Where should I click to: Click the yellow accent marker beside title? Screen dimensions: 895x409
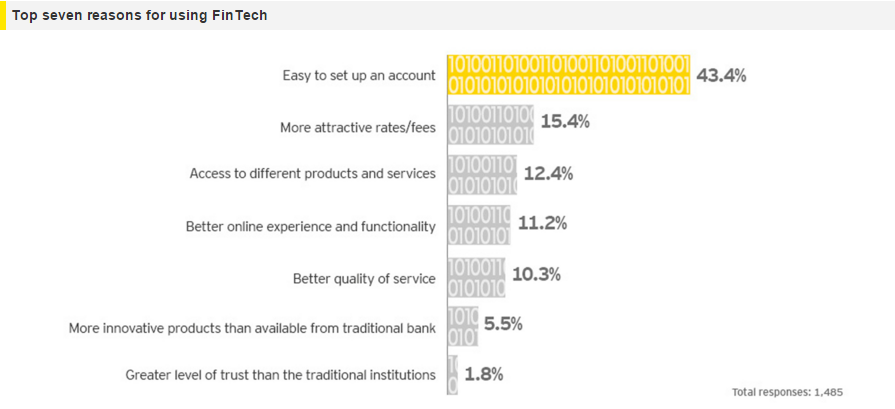(x=2, y=15)
